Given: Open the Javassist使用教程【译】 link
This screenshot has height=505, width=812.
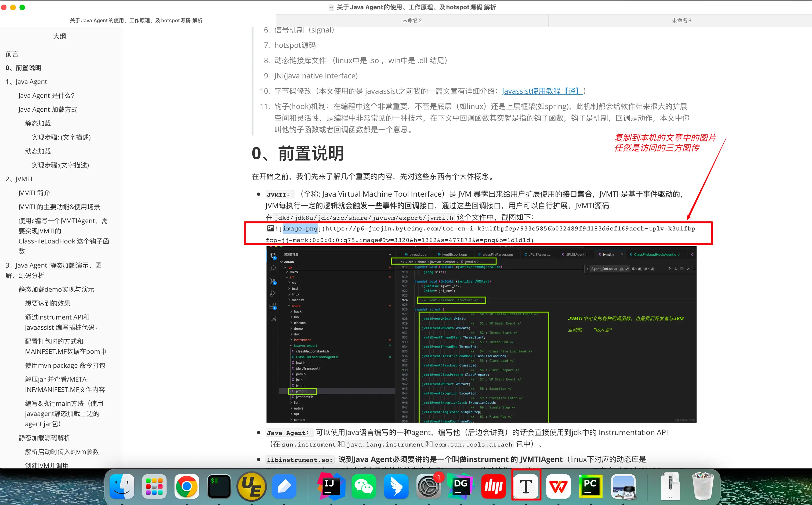Looking at the screenshot, I should 542,91.
